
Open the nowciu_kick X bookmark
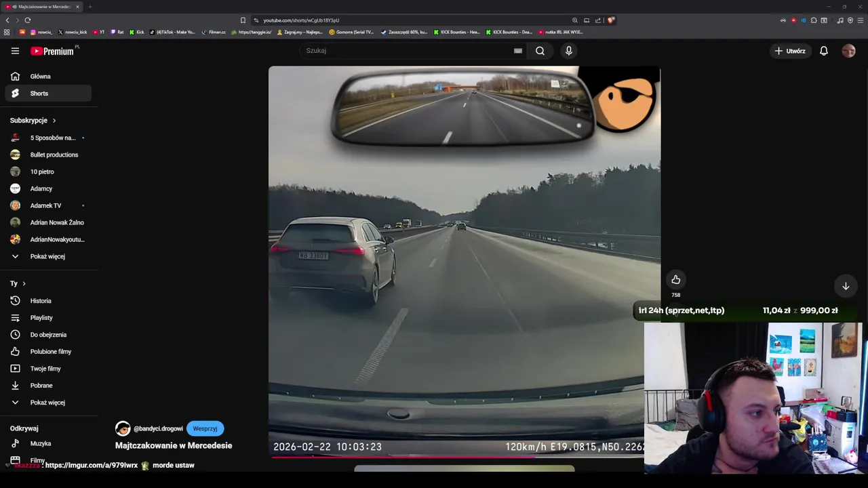click(73, 32)
